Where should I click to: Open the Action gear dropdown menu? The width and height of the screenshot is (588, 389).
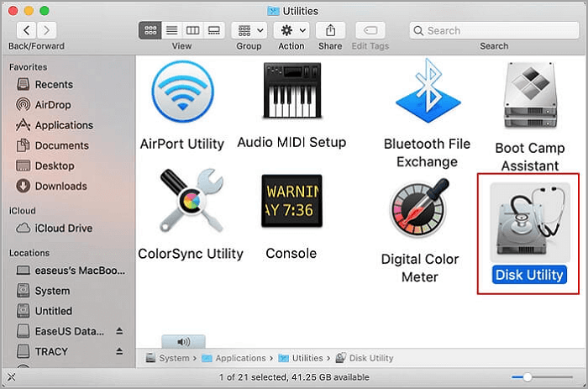tap(291, 30)
